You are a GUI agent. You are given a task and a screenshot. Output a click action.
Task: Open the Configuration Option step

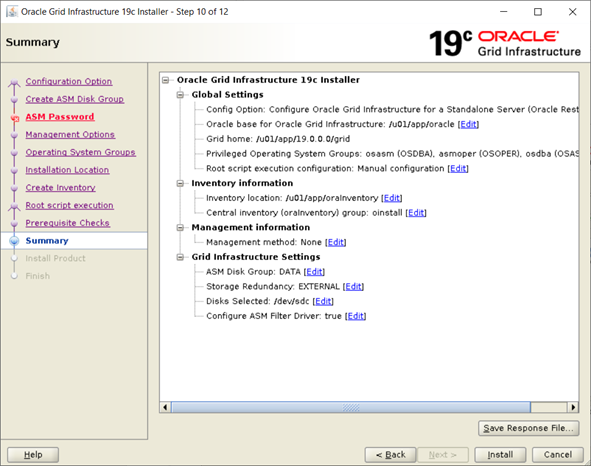(69, 81)
